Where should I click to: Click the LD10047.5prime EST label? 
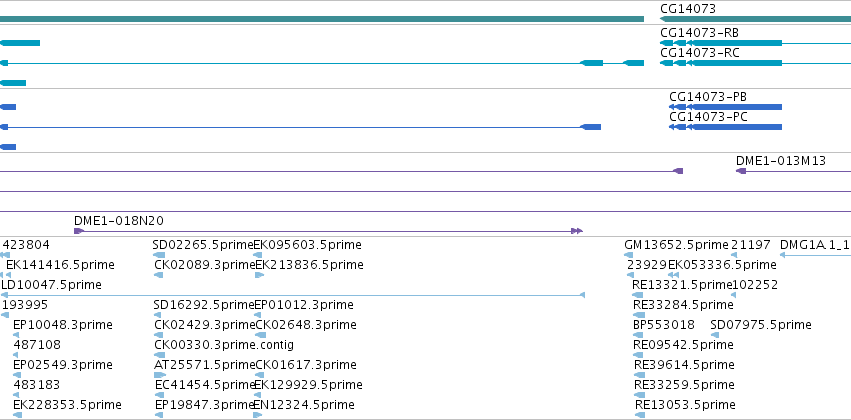(x=52, y=285)
